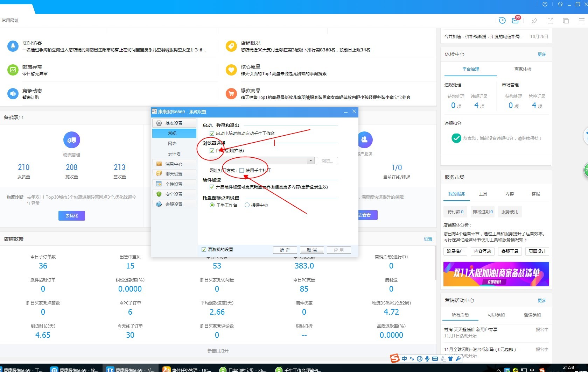
Task: Click 待付款 0 button
Action: (x=455, y=212)
